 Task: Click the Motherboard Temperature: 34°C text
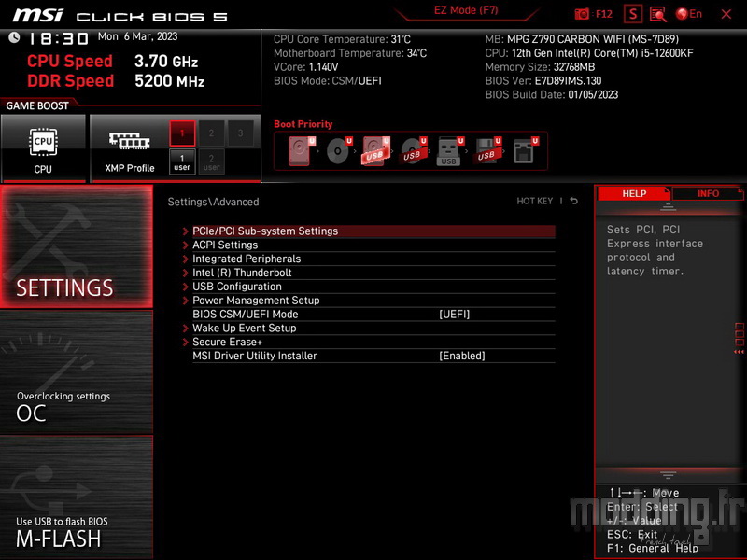pos(350,53)
